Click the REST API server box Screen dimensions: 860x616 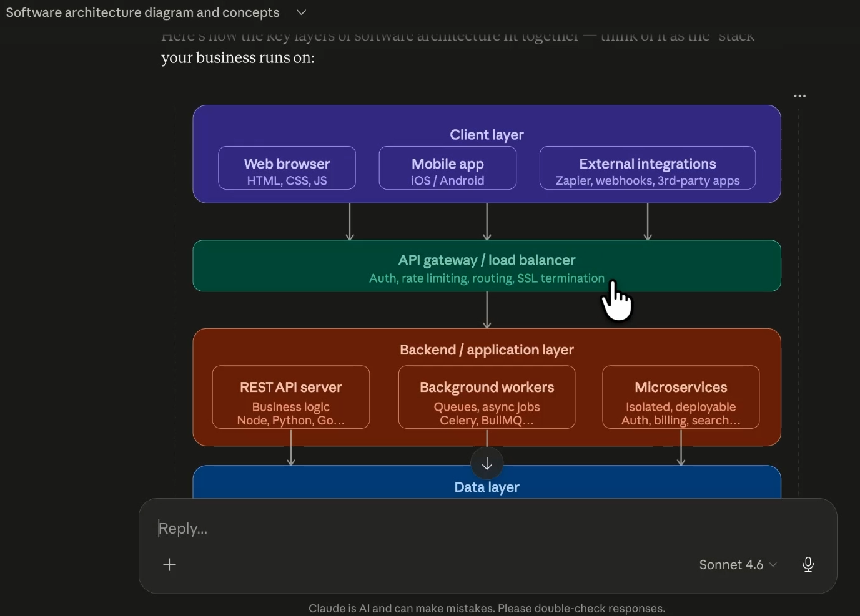click(290, 398)
